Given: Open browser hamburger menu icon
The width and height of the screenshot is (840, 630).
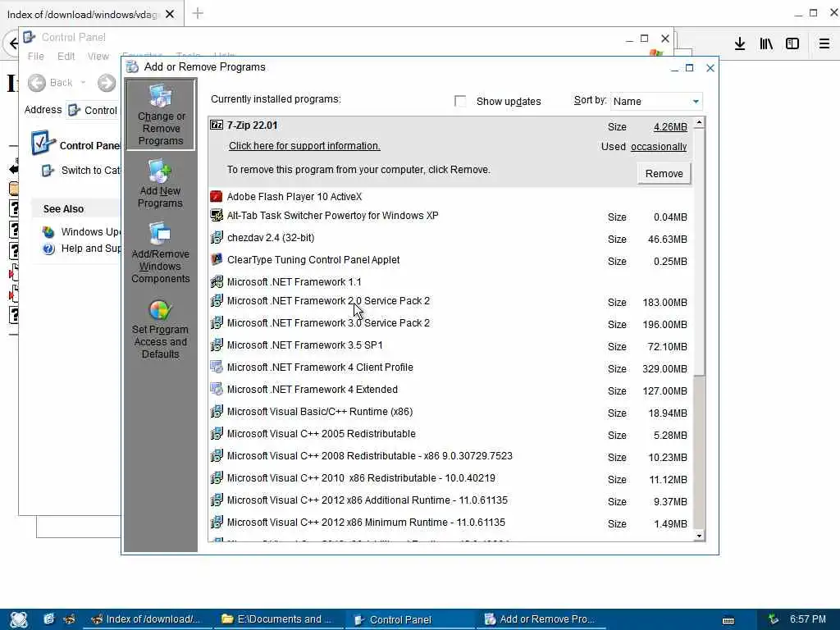Looking at the screenshot, I should coord(824,43).
